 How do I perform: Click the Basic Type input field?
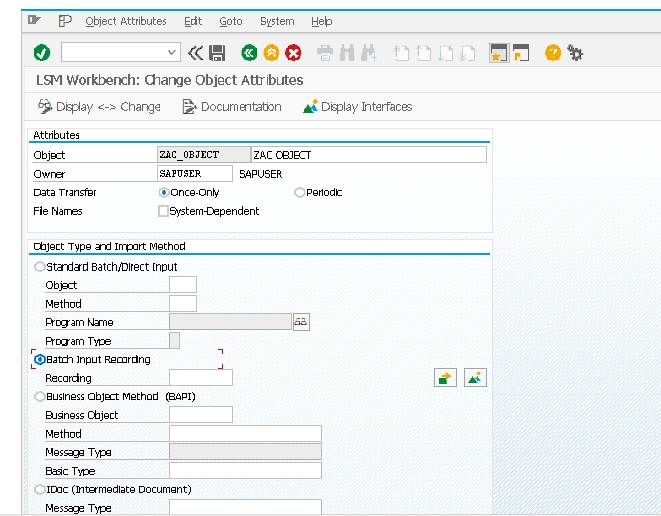[x=245, y=470]
